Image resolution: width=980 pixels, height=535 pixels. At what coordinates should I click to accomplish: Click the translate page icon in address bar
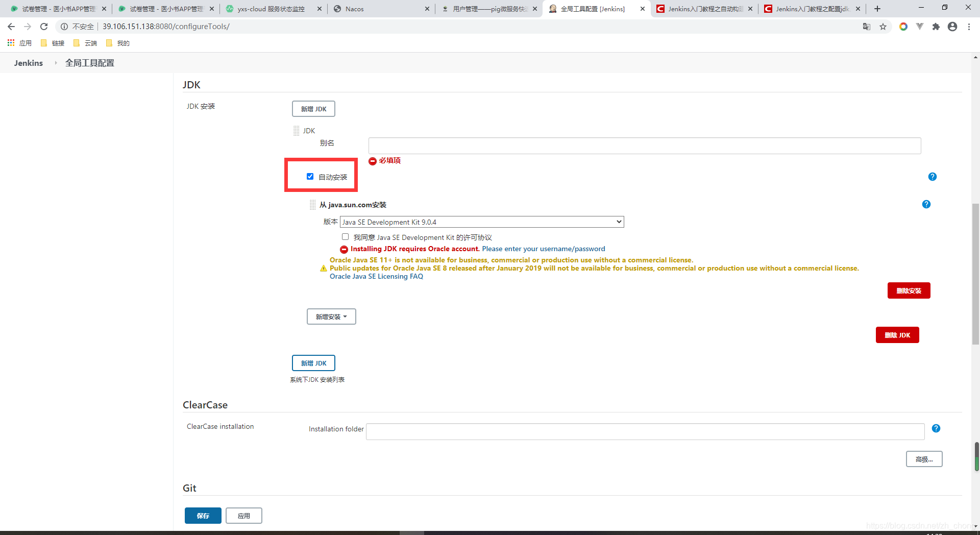coord(866,27)
